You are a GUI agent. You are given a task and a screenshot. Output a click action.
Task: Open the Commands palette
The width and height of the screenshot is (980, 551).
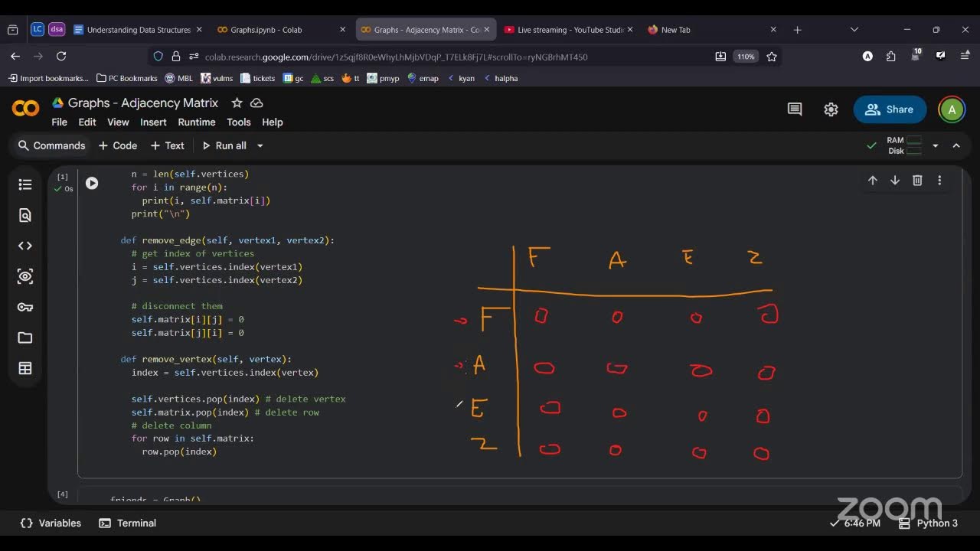(x=51, y=145)
